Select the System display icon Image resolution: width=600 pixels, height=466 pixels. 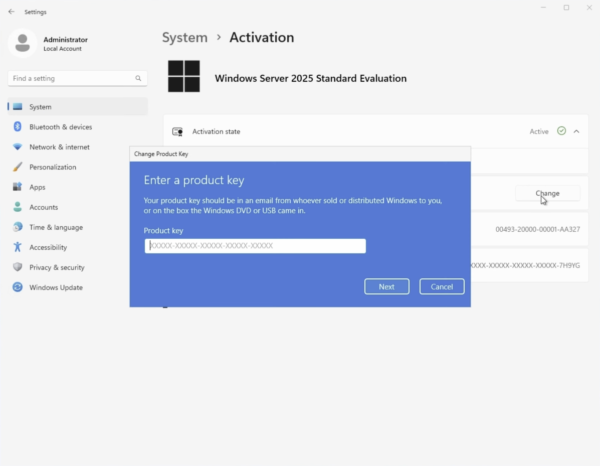click(18, 107)
